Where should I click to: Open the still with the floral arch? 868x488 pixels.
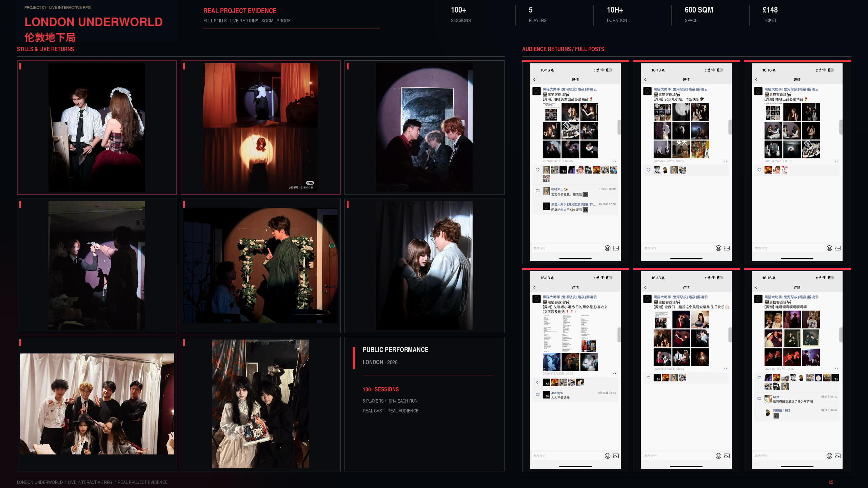[x=260, y=266]
